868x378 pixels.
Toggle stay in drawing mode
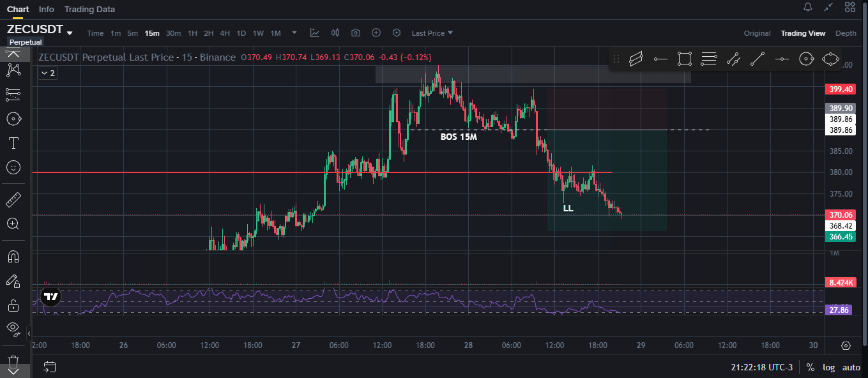[x=13, y=281]
